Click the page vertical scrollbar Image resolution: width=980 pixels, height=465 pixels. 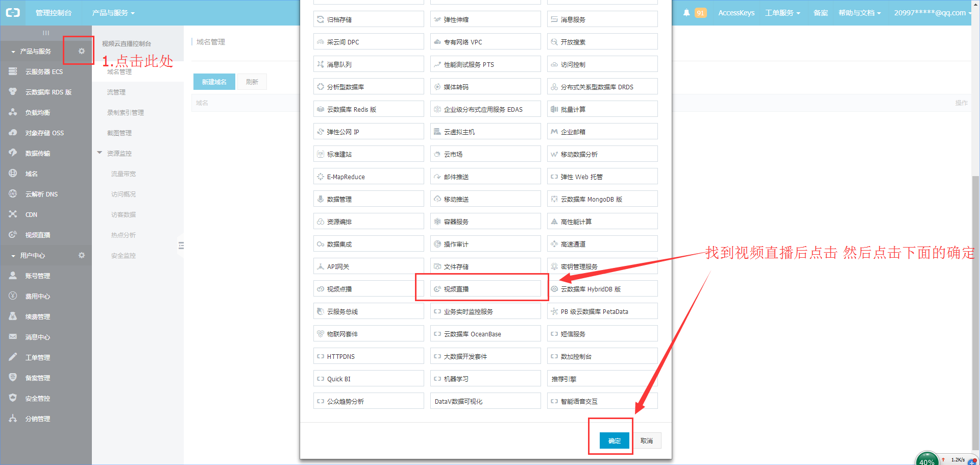click(x=975, y=306)
